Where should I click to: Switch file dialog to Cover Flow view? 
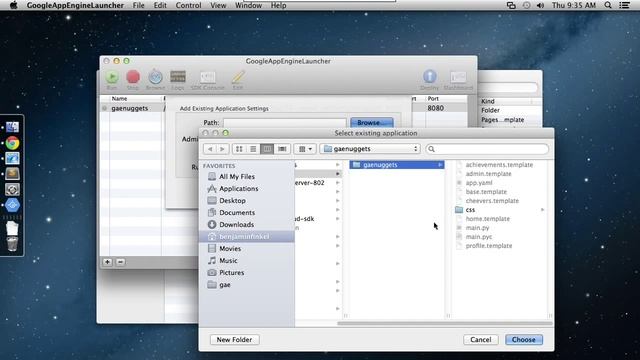pyautogui.click(x=282, y=149)
